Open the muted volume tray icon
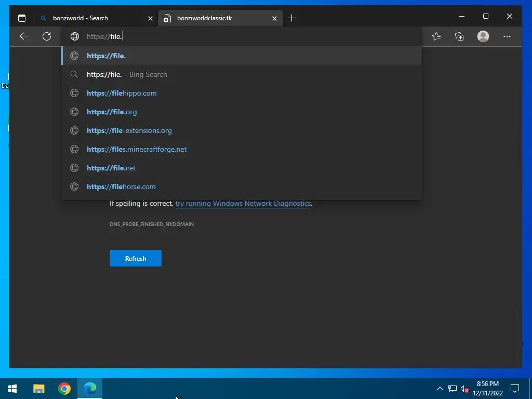This screenshot has width=532, height=399. [x=464, y=389]
